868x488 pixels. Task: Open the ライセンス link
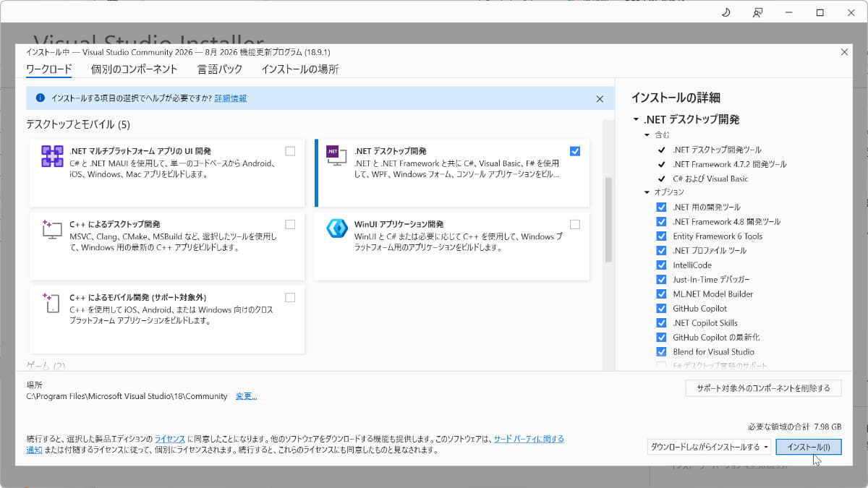170,439
